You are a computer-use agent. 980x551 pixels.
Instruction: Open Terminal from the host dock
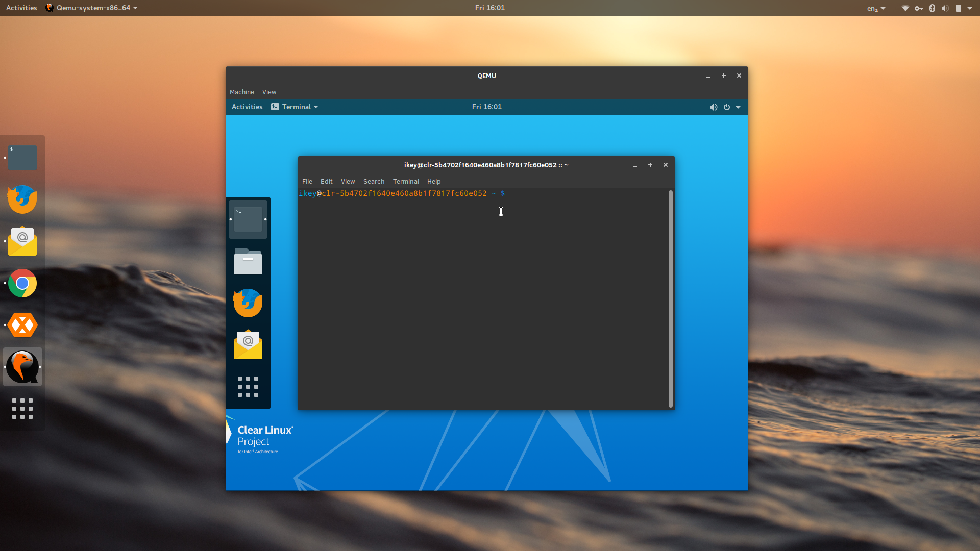point(22,158)
